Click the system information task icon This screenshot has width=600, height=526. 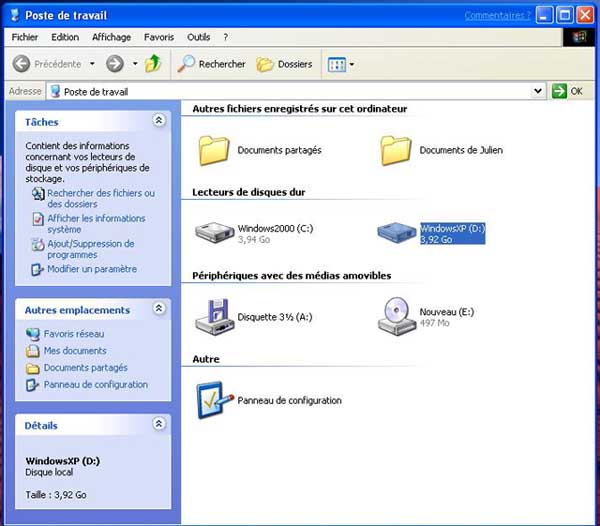(x=38, y=219)
